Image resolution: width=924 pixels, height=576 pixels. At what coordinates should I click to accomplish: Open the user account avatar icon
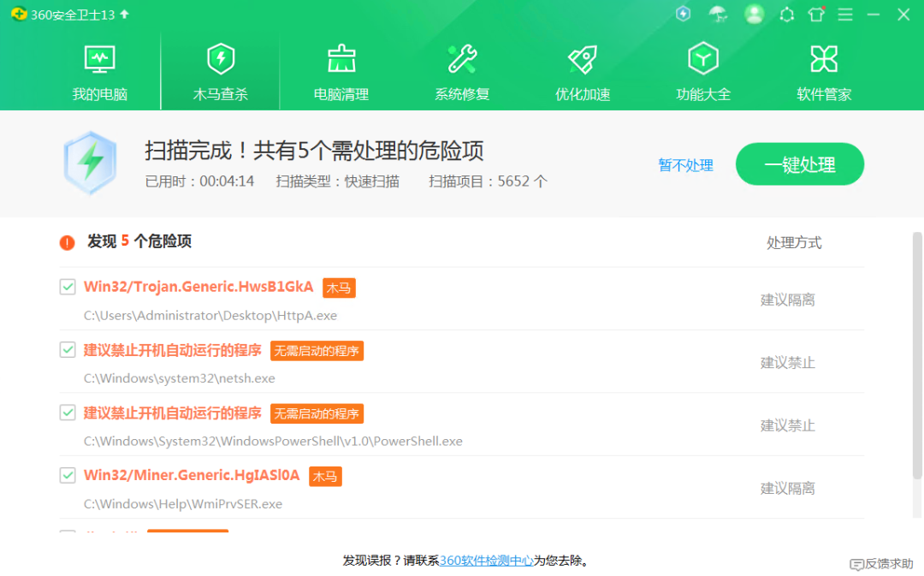click(x=754, y=15)
